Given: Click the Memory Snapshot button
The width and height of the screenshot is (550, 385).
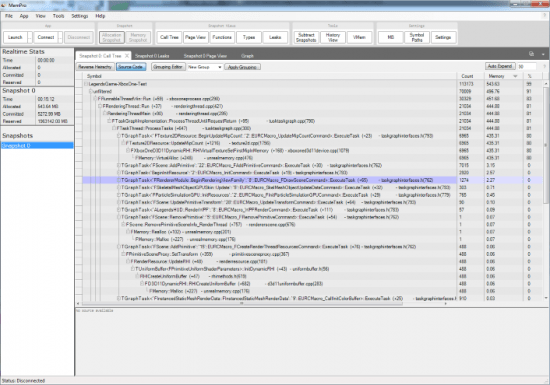Looking at the screenshot, I should tap(138, 37).
